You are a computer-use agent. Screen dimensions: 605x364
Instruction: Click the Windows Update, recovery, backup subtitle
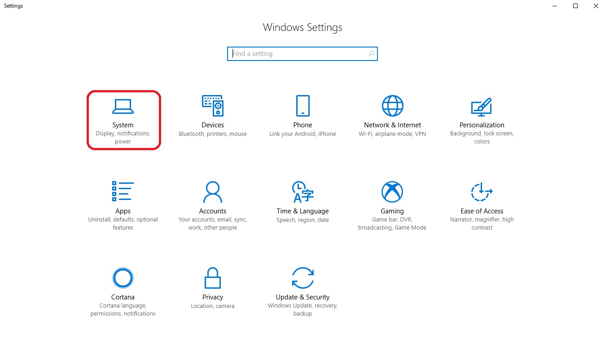(x=302, y=309)
